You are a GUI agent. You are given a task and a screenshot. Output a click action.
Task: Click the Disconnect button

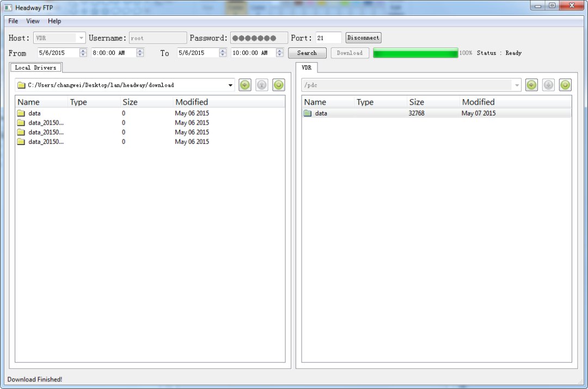tap(363, 38)
